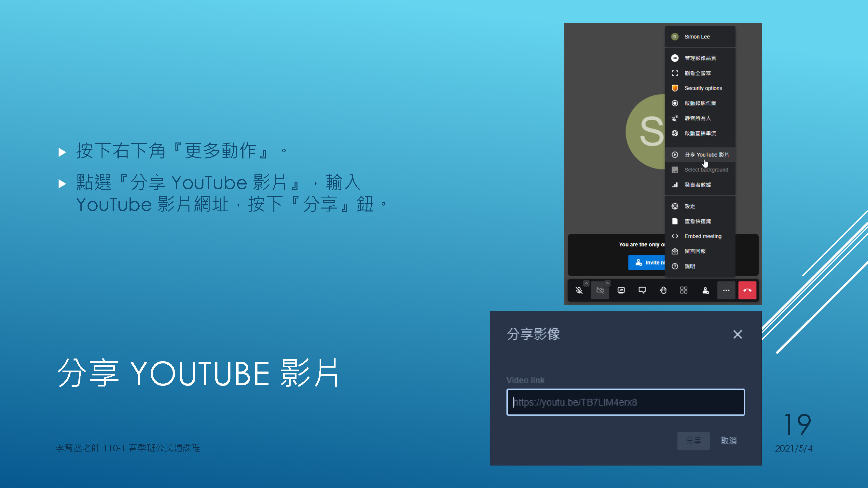Expand audio options chevron above the microphone
The image size is (868, 488).
[x=586, y=283]
